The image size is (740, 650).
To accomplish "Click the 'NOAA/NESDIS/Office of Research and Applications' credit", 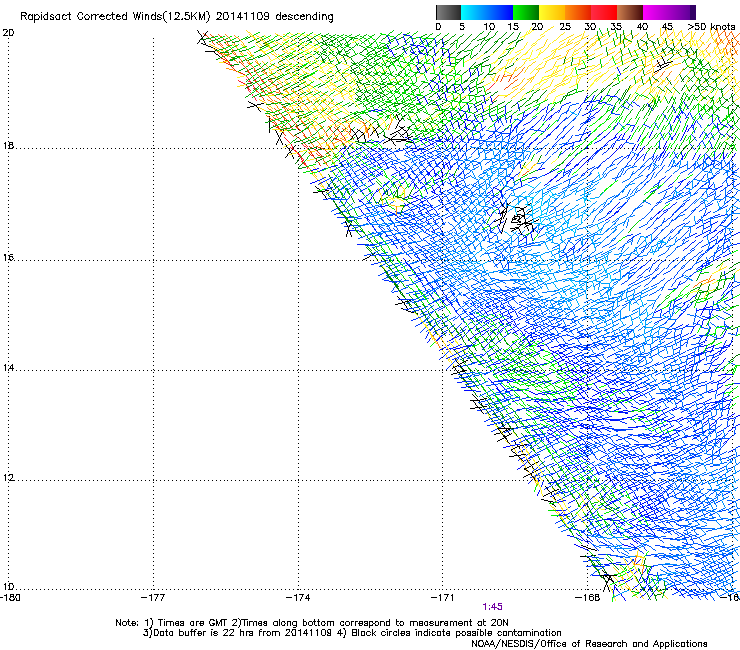I will point(589,644).
